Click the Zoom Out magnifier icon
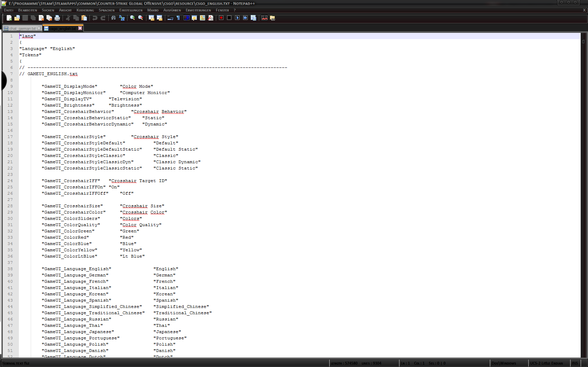The image size is (588, 367). click(141, 18)
